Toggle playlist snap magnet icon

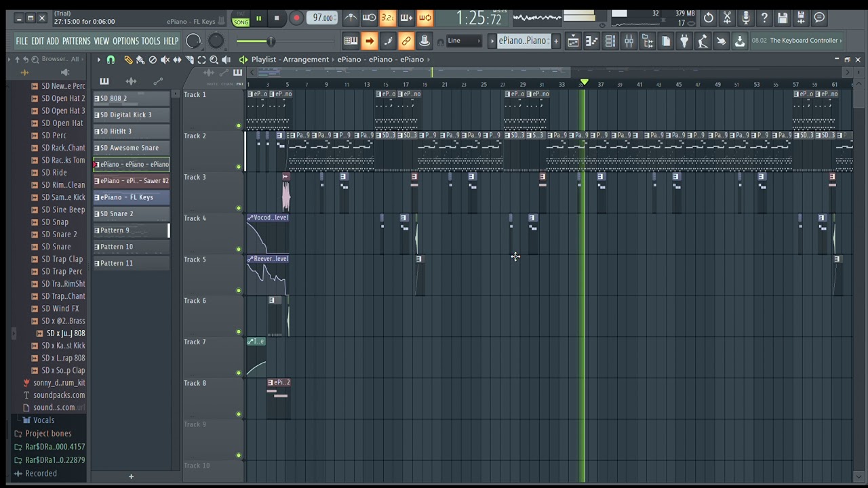pos(111,60)
